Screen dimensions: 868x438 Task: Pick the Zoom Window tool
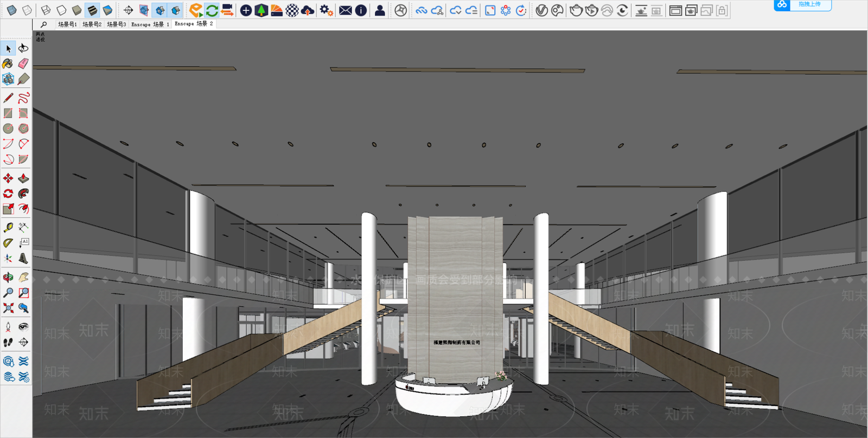pos(23,293)
